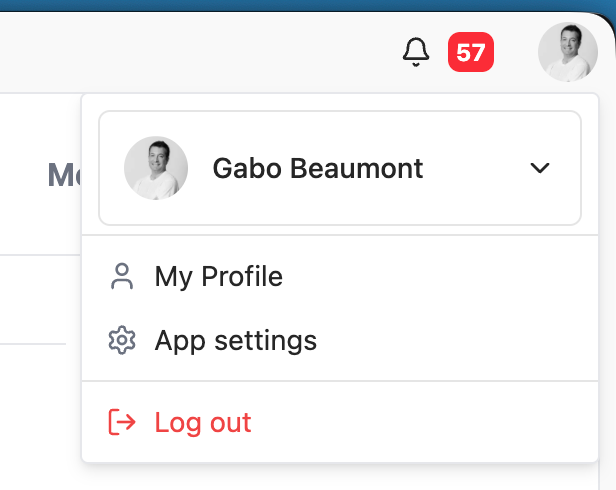Click the Gabo Beaumont name text

coord(318,168)
